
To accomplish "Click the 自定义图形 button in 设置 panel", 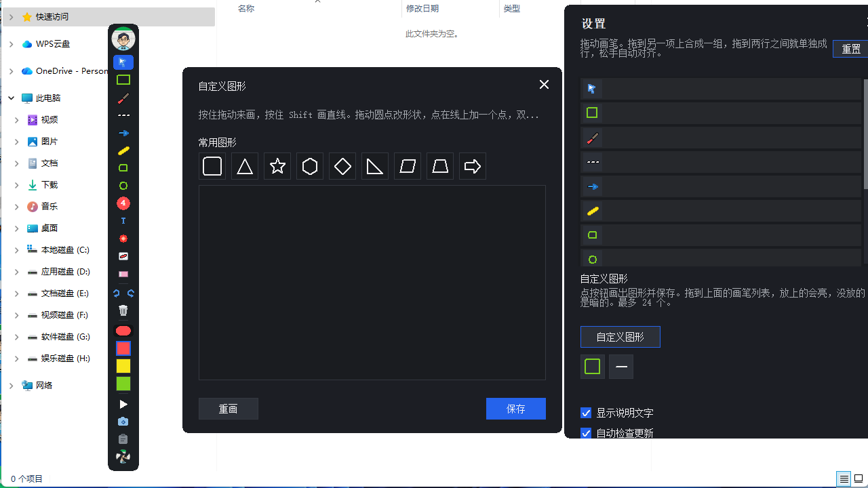I will (x=620, y=337).
